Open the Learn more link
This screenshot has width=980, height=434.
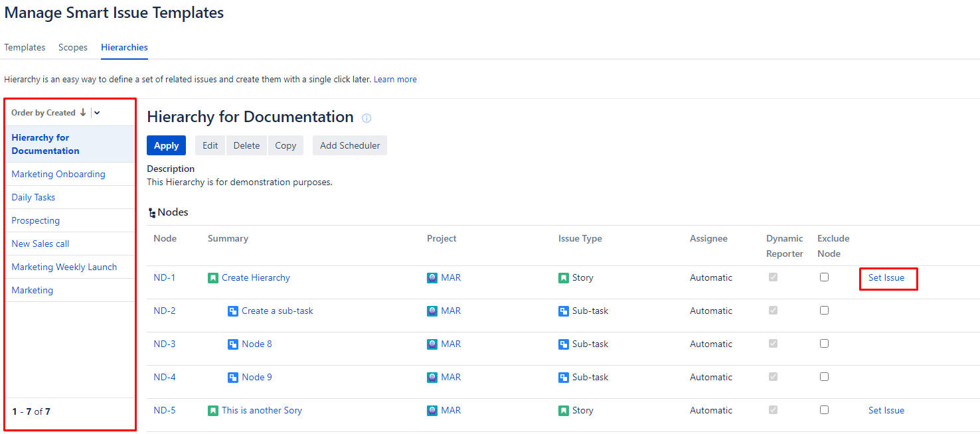(395, 80)
